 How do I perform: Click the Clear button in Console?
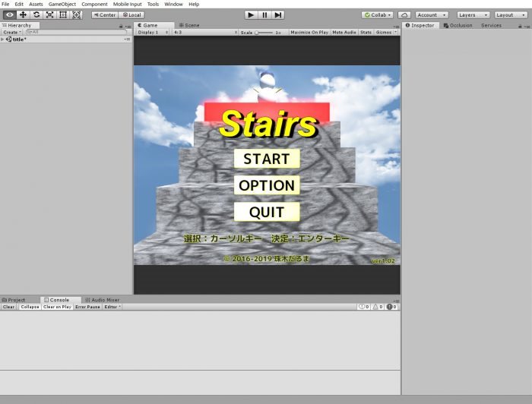(x=8, y=307)
